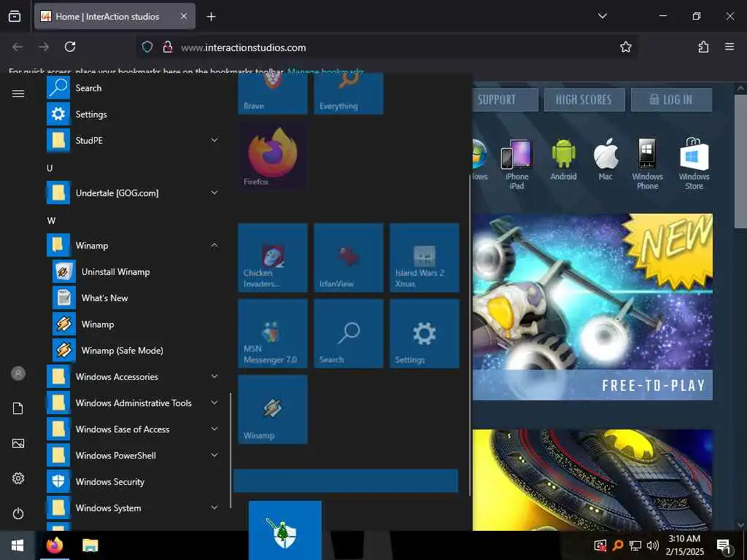Viewport: 747px width, 560px height.
Task: Select the Android platform icon
Action: (564, 160)
